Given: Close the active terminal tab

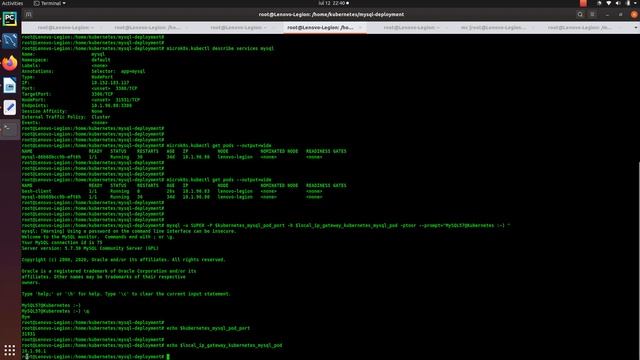Looking at the screenshot, I should (x=360, y=27).
